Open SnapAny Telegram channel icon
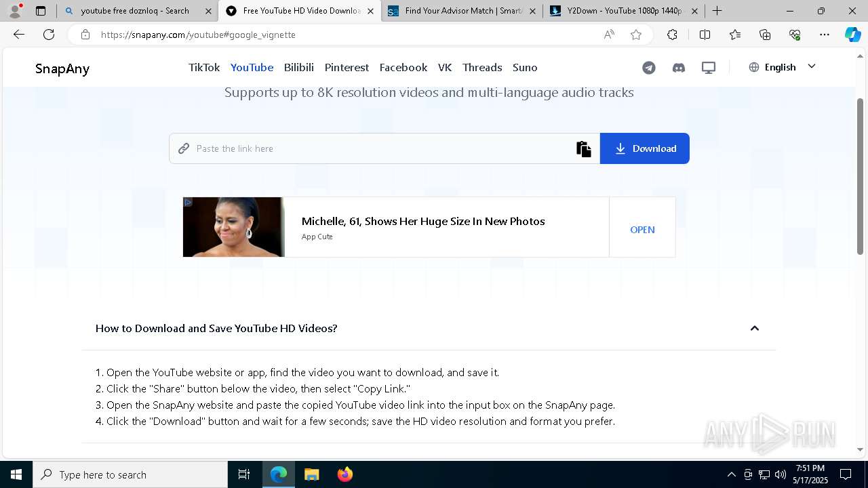The width and height of the screenshot is (868, 488). 649,68
